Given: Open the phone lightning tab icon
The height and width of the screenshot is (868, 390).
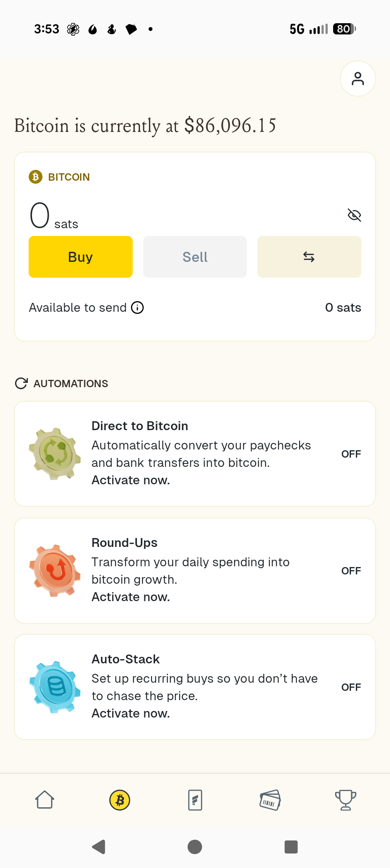Looking at the screenshot, I should (x=195, y=800).
